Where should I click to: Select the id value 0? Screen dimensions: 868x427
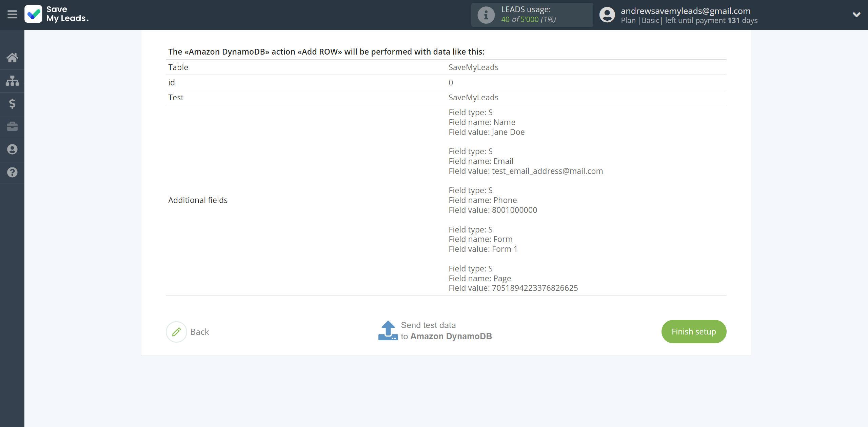451,82
